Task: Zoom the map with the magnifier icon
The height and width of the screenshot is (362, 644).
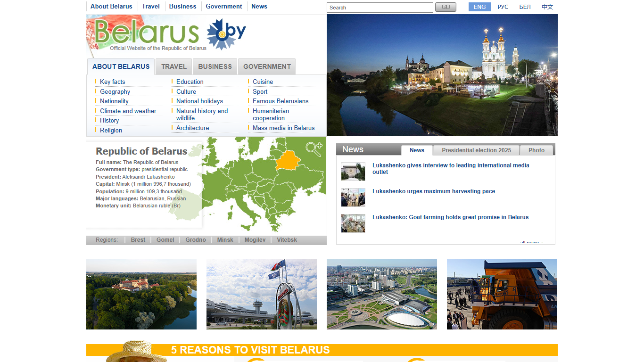Action: (314, 149)
